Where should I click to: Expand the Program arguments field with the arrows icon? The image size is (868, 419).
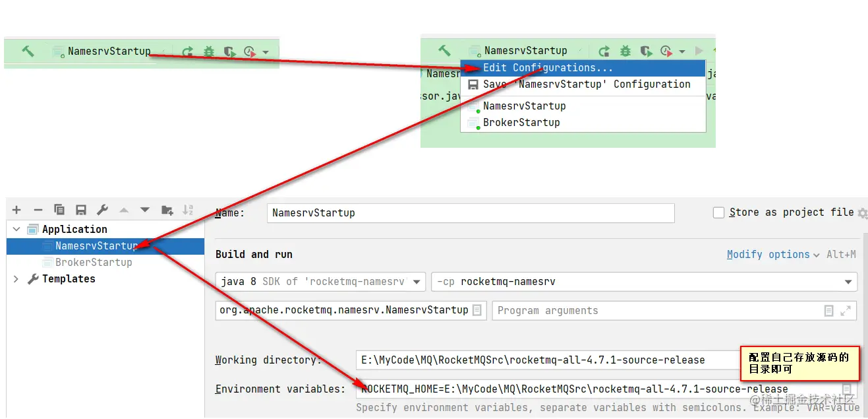(x=847, y=311)
